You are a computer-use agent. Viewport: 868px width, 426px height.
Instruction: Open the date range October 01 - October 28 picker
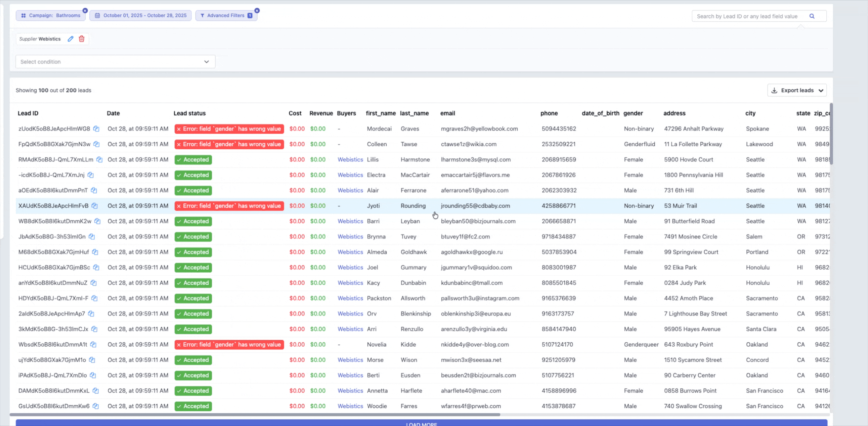pos(141,15)
